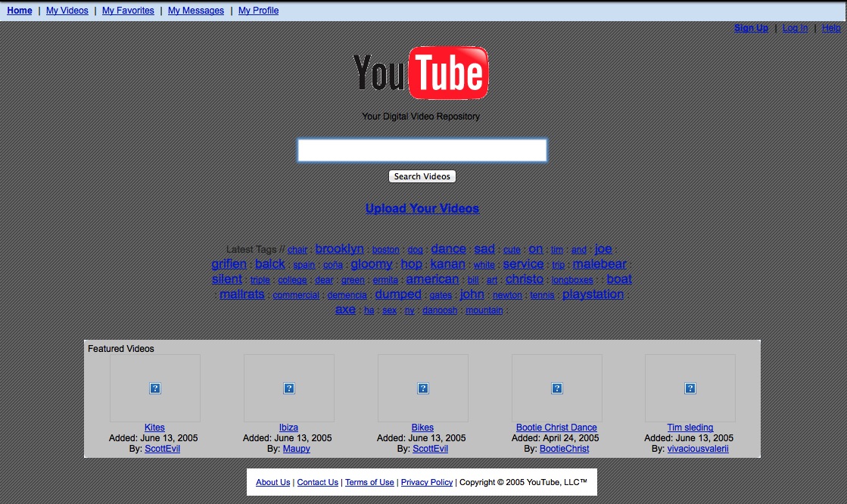The height and width of the screenshot is (504, 847).
Task: Select the service tag
Action: [x=524, y=263]
